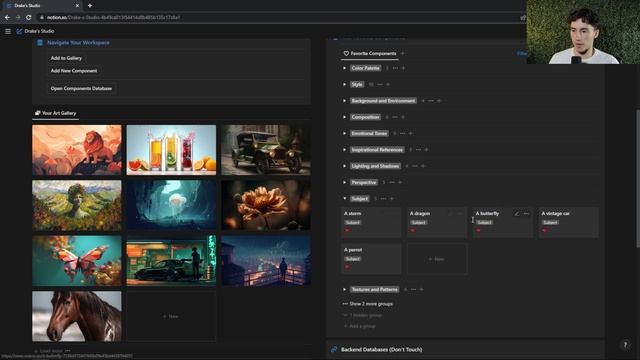Open the butterfly artwork thumbnail
This screenshot has height=360, width=640.
77,260
